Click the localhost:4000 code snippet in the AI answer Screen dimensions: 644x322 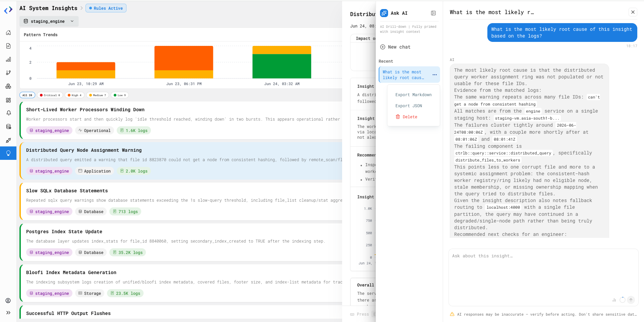point(503,207)
